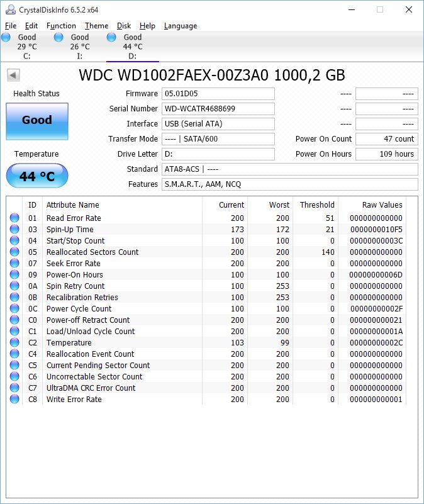The height and width of the screenshot is (504, 424).
Task: Open the Language menu
Action: coord(181,26)
